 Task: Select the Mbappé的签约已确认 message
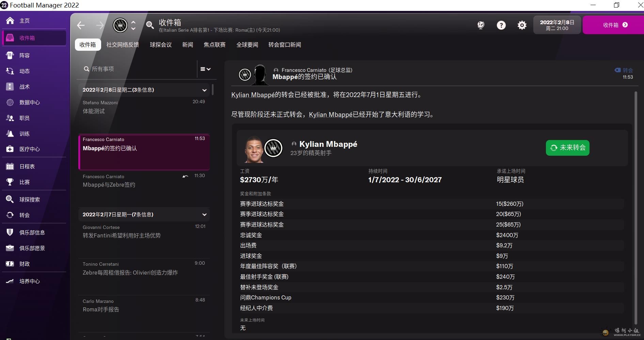[x=144, y=152]
